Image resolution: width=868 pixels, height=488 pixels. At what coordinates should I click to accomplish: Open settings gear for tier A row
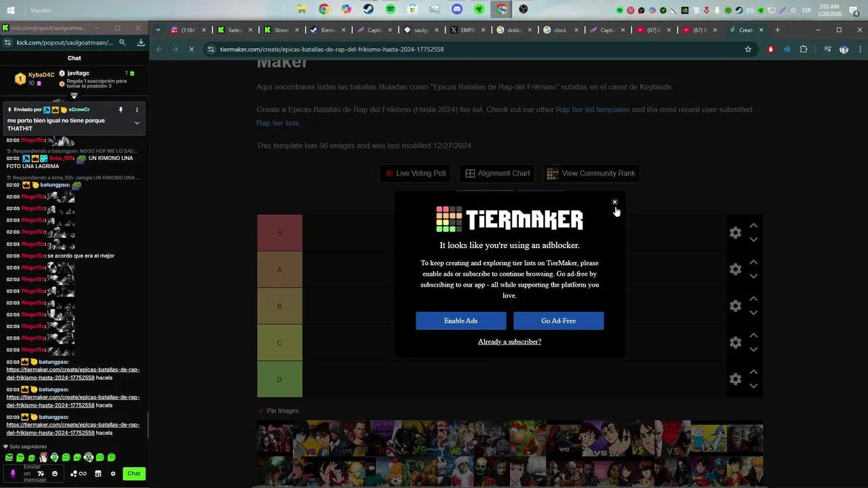(735, 269)
